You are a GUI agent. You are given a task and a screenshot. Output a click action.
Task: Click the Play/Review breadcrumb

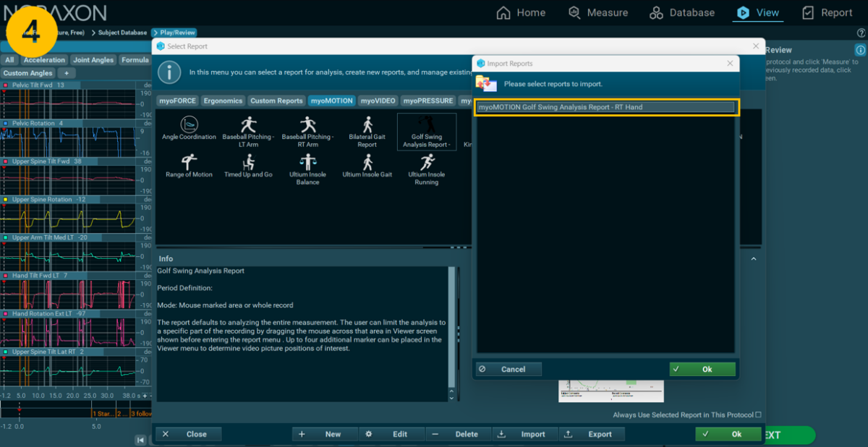pos(174,33)
